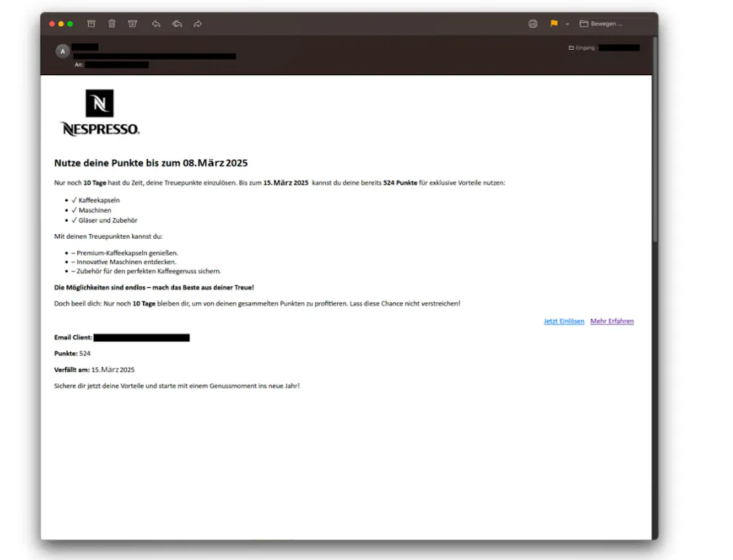Click the 'Doch beeil dich' paragraph
The width and height of the screenshot is (733, 560).
tap(257, 304)
